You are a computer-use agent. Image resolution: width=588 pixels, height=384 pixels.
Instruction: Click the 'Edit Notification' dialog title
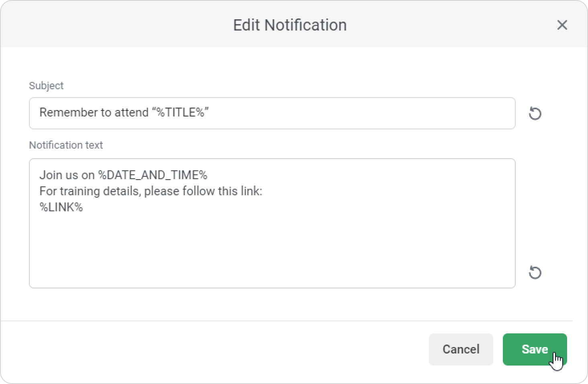(x=290, y=25)
